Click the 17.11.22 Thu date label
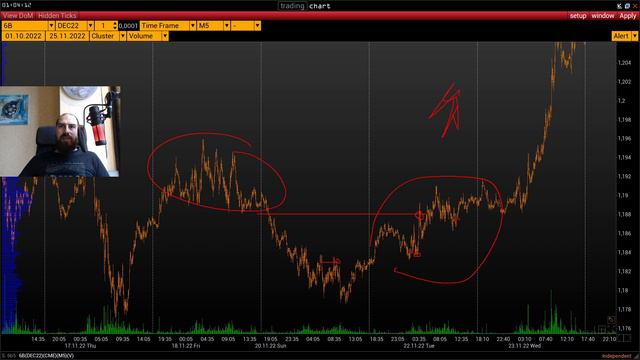This screenshot has width=640, height=360. [x=80, y=346]
